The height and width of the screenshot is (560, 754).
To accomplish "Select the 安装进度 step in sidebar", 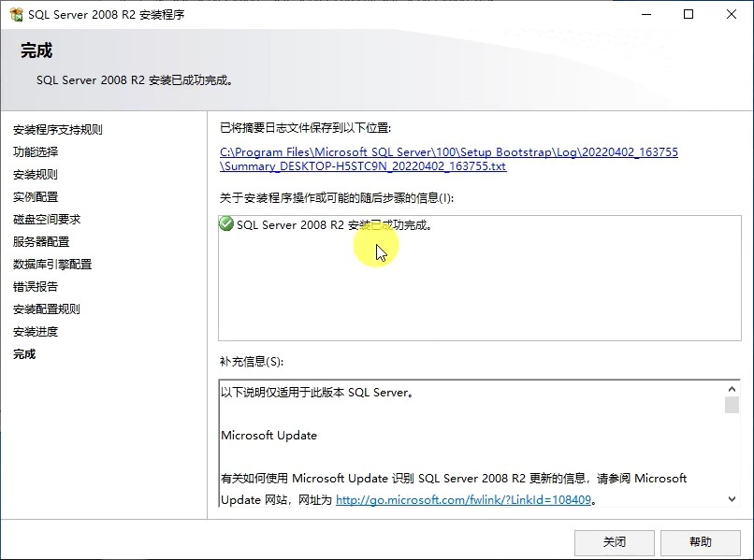I will (x=36, y=332).
